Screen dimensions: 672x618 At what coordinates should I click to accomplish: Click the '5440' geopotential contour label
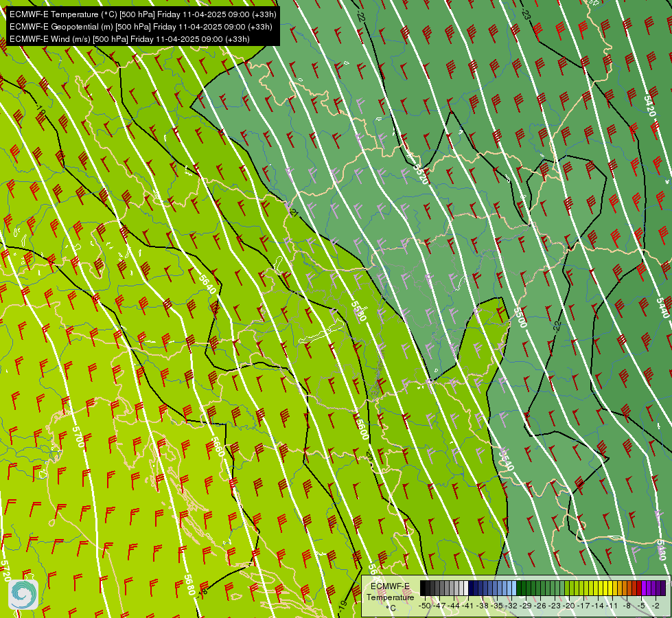point(662,308)
